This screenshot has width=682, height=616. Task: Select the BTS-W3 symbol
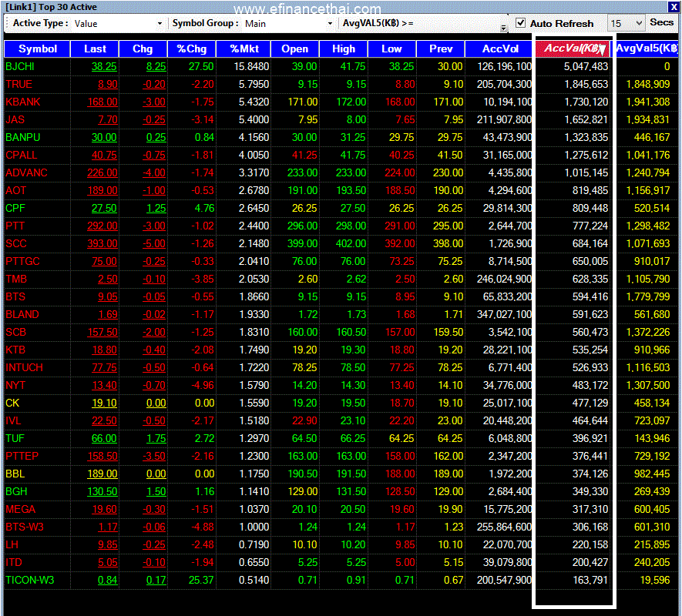click(25, 527)
